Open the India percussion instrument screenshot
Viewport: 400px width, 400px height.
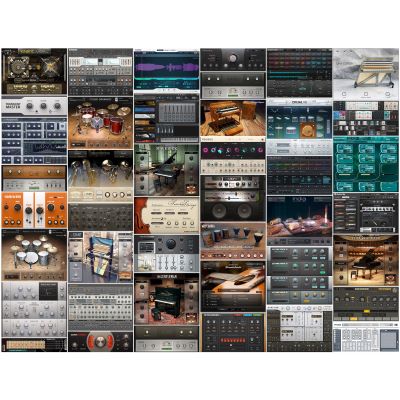tap(299, 220)
